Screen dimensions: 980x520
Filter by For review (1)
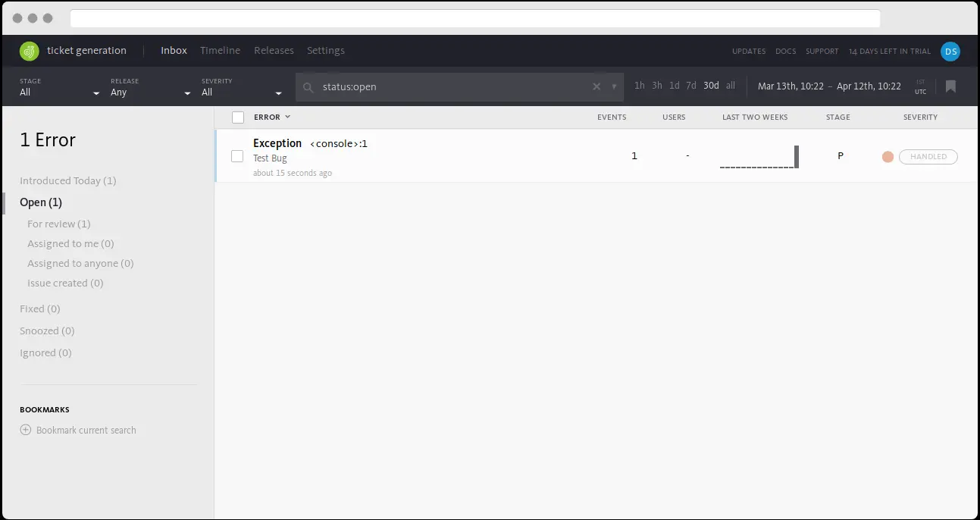(58, 224)
